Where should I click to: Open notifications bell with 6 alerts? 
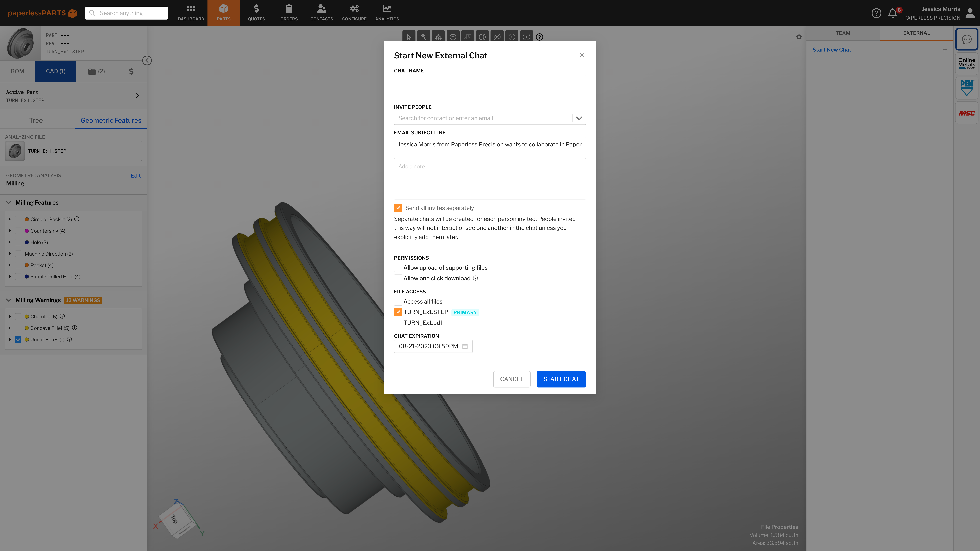pos(892,13)
